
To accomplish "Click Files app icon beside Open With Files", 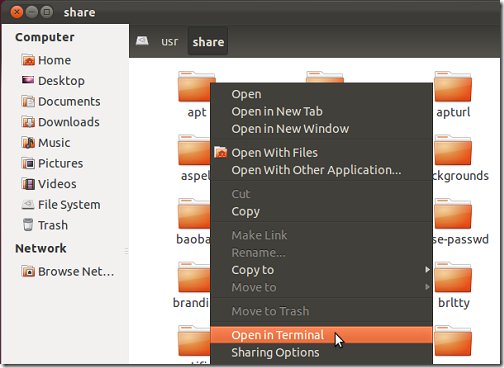I will click(221, 153).
